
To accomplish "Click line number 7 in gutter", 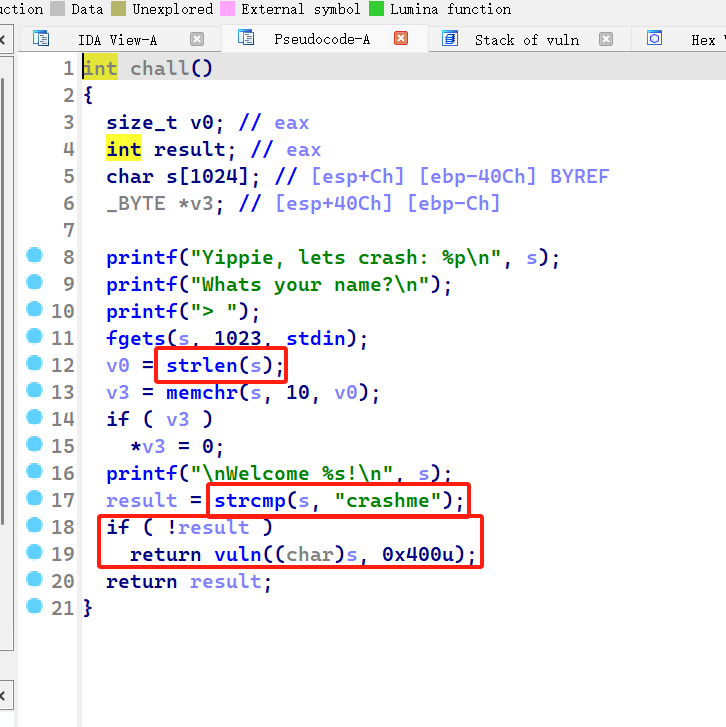I will coord(69,230).
